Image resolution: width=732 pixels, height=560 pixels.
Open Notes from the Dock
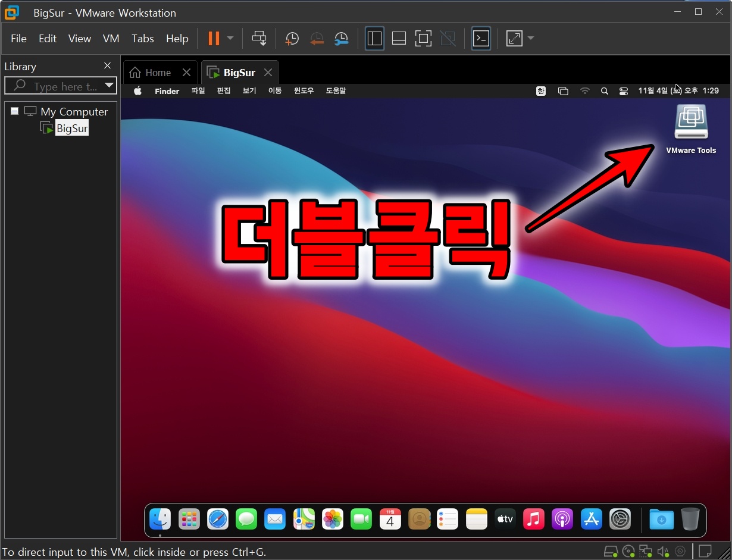click(477, 519)
